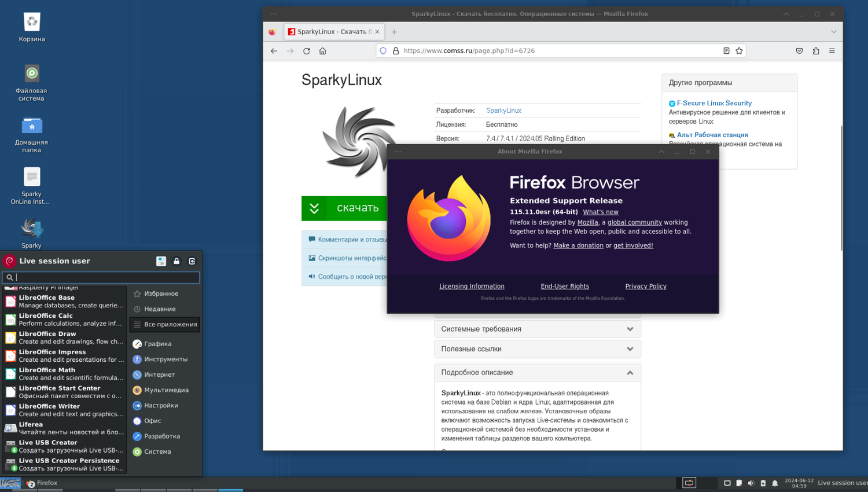
Task: Open Licensing Information link
Action: [x=472, y=287]
